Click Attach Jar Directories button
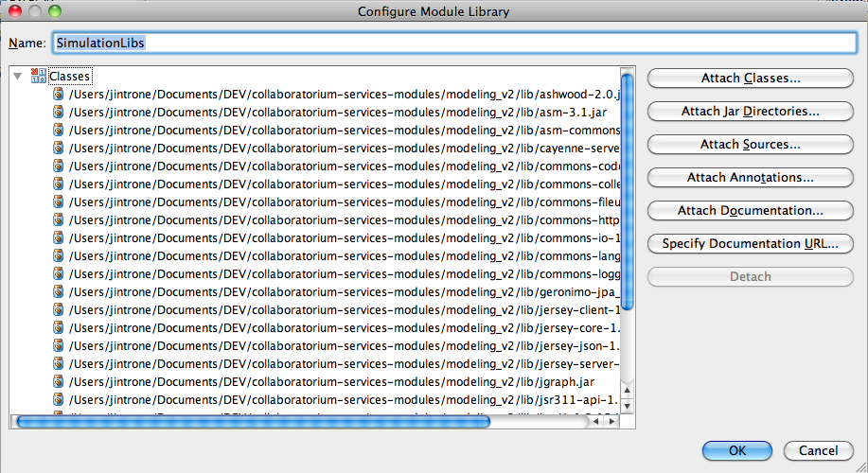Screen dimensions: 868x473 click(750, 112)
